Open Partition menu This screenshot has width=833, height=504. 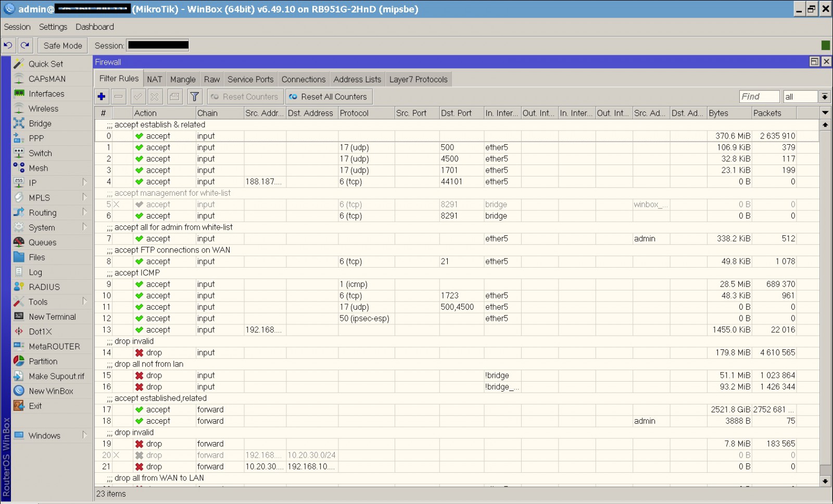[x=43, y=361]
